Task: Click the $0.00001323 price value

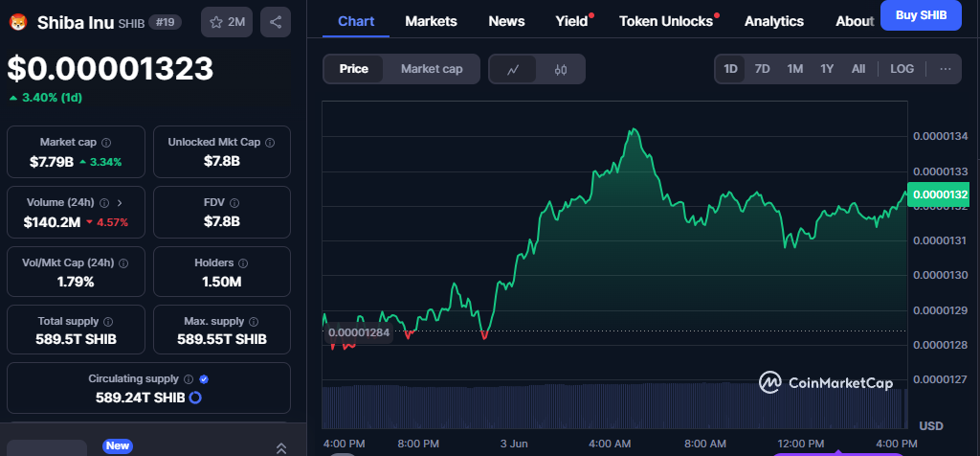Action: 111,69
